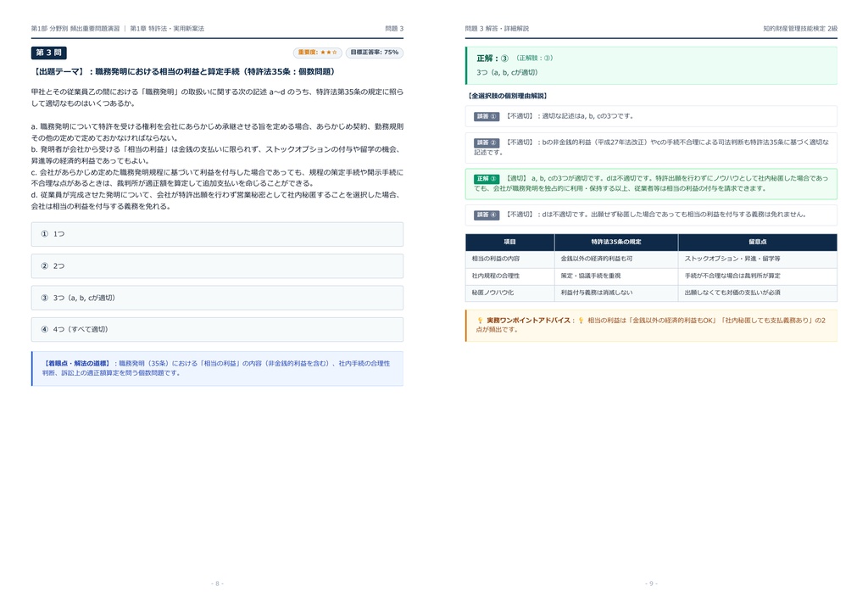Click explanation text dは不適切です。出願せず秘匿
868x614 pixels.
[674, 215]
